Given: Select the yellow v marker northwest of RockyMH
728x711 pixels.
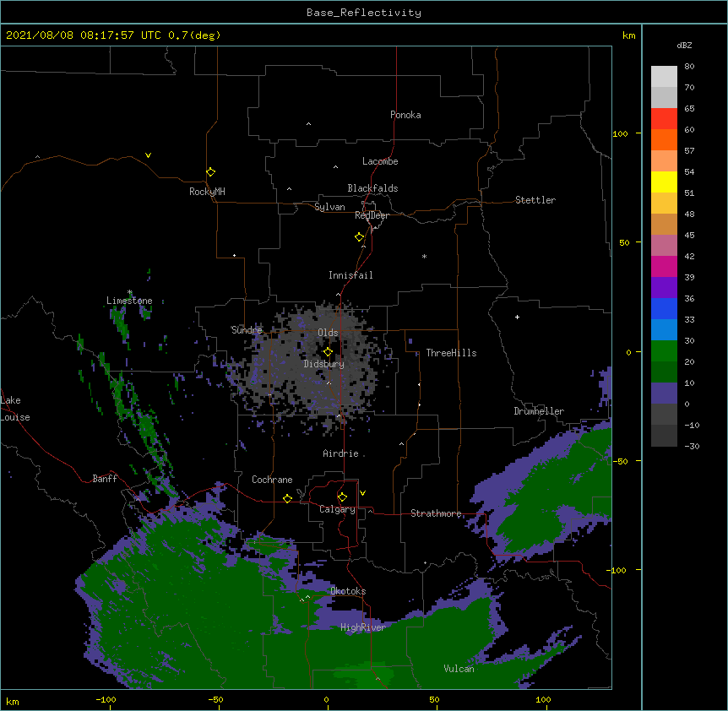Looking at the screenshot, I should (148, 155).
